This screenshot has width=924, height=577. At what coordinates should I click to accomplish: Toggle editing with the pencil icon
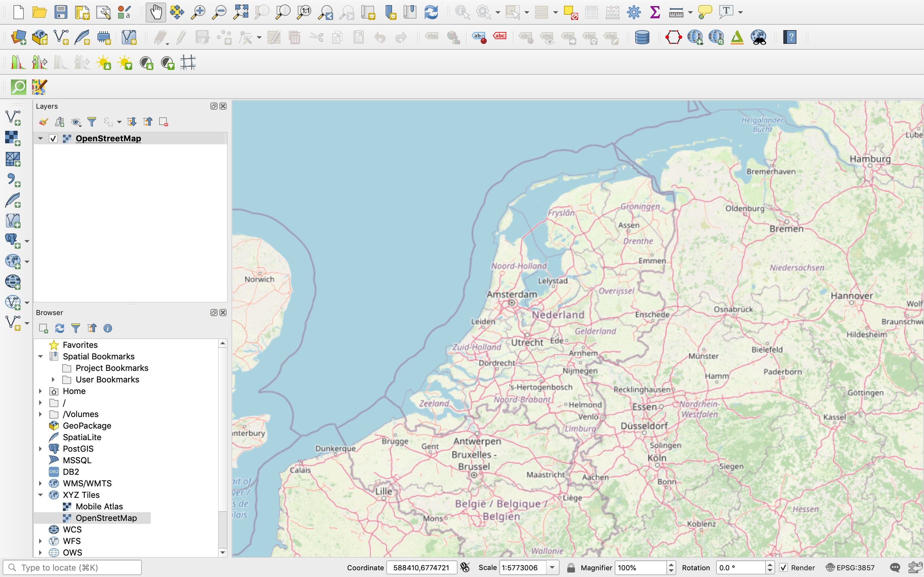(181, 37)
